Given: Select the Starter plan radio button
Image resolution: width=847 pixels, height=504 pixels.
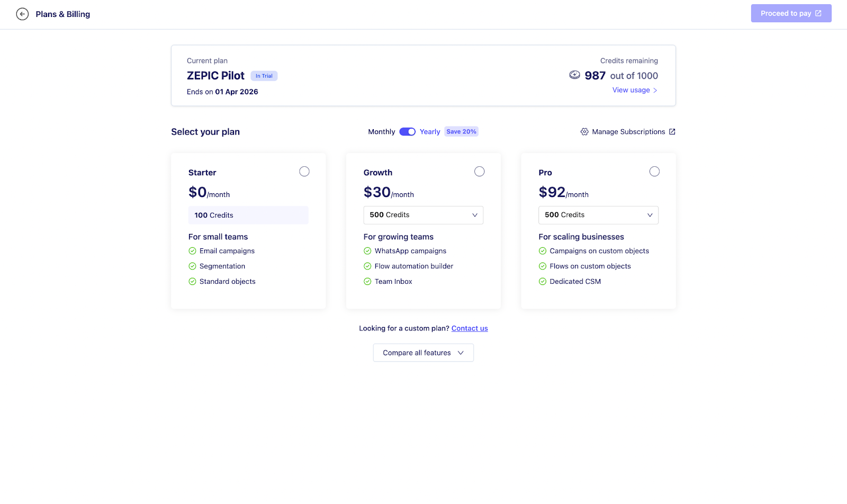Looking at the screenshot, I should (304, 172).
